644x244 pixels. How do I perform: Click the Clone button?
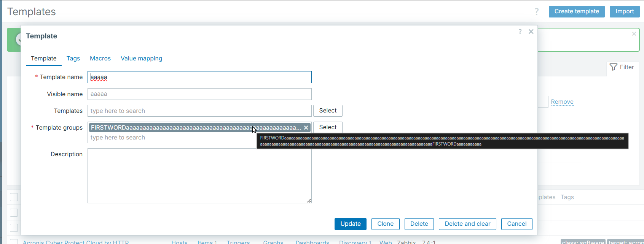(385, 224)
